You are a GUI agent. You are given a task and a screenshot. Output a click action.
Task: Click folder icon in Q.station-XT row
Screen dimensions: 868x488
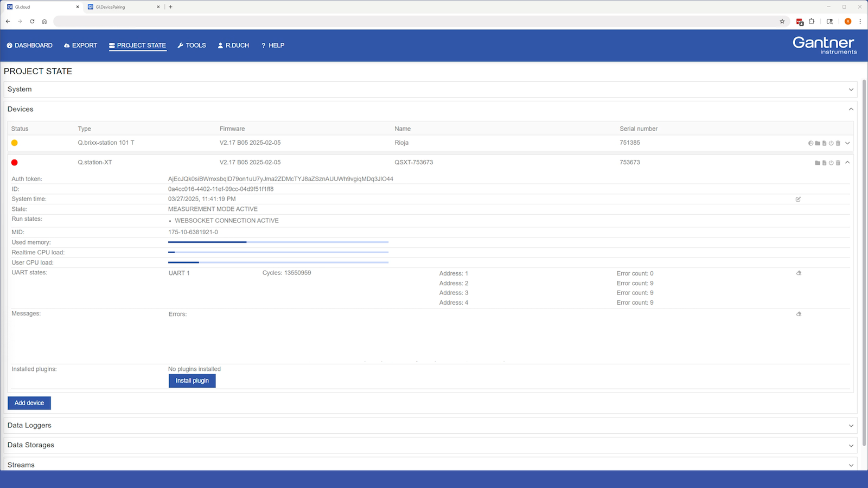[818, 163]
